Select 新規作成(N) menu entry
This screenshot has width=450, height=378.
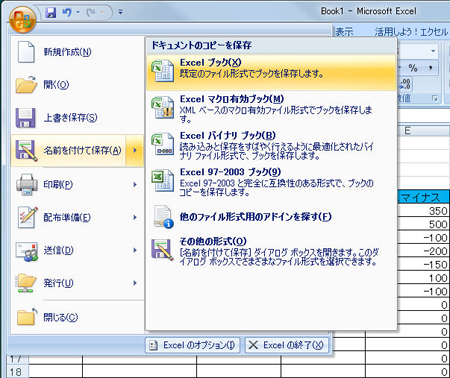(x=77, y=52)
